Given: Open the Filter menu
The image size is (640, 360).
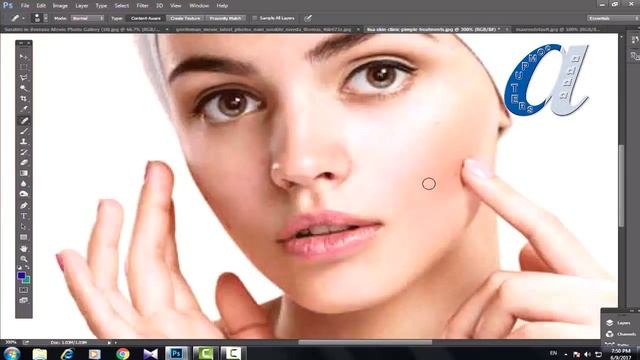Looking at the screenshot, I should point(142,6).
